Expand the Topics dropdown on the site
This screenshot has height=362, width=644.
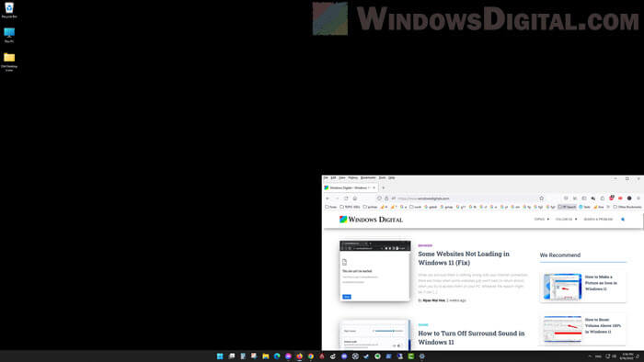click(x=541, y=220)
